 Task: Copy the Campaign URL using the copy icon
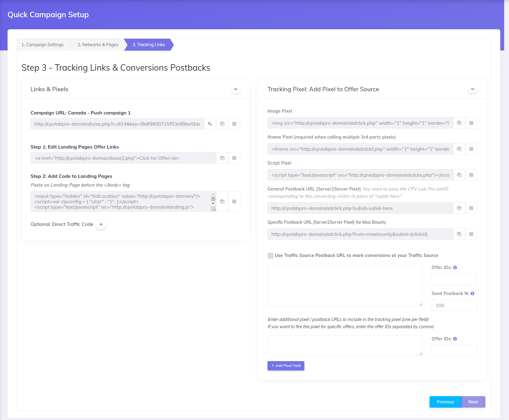[x=222, y=124]
